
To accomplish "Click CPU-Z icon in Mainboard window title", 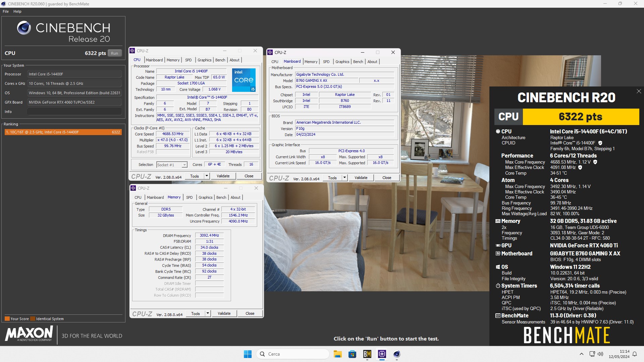I will 270,52.
